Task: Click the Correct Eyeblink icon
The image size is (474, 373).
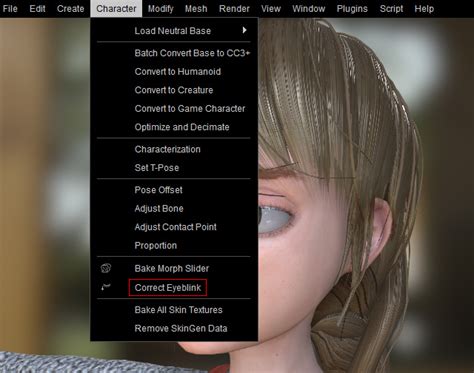Action: [x=106, y=287]
